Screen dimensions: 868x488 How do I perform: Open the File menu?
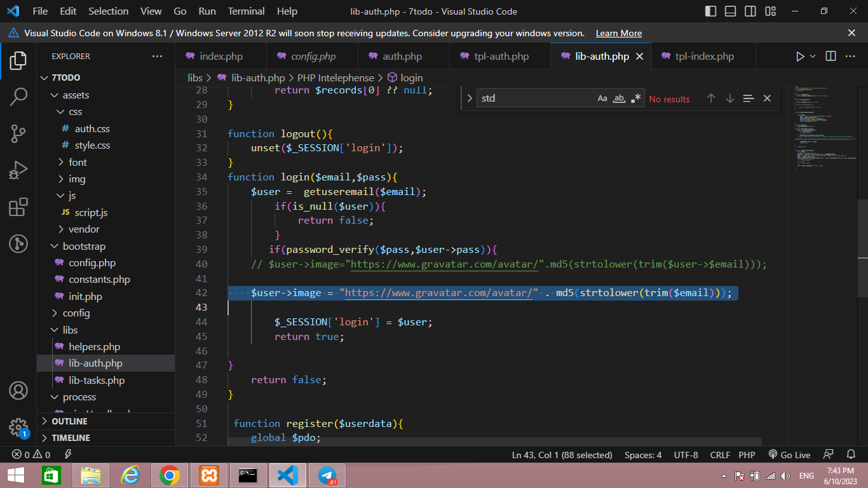coord(40,11)
